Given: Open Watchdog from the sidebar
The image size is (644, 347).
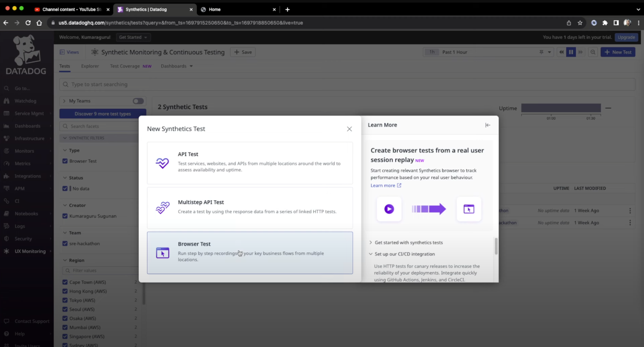Looking at the screenshot, I should pyautogui.click(x=25, y=101).
